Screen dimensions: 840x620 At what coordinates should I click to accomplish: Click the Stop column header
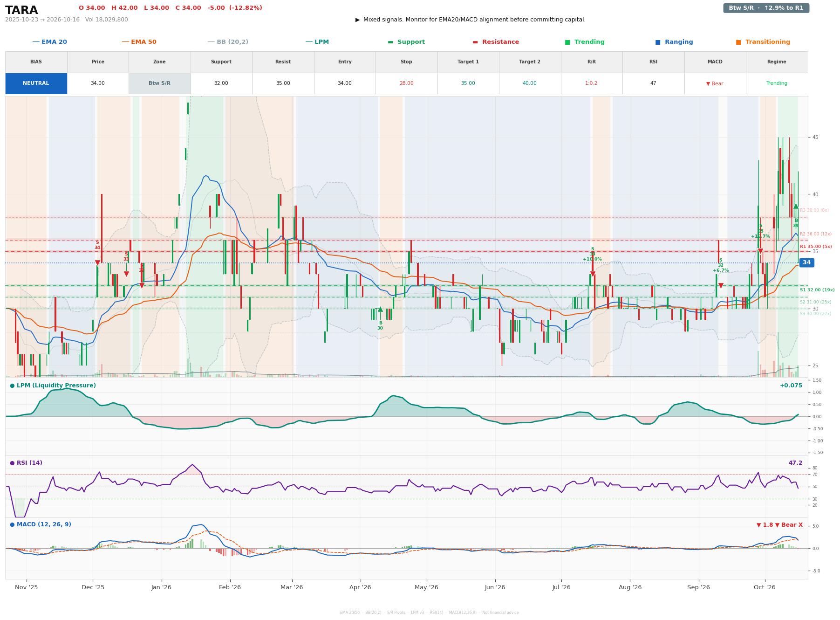[406, 62]
